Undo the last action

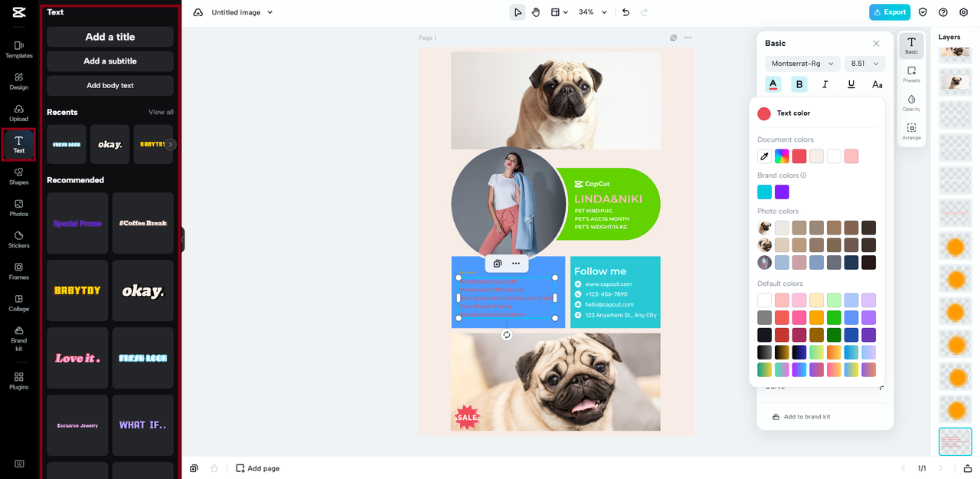point(626,12)
